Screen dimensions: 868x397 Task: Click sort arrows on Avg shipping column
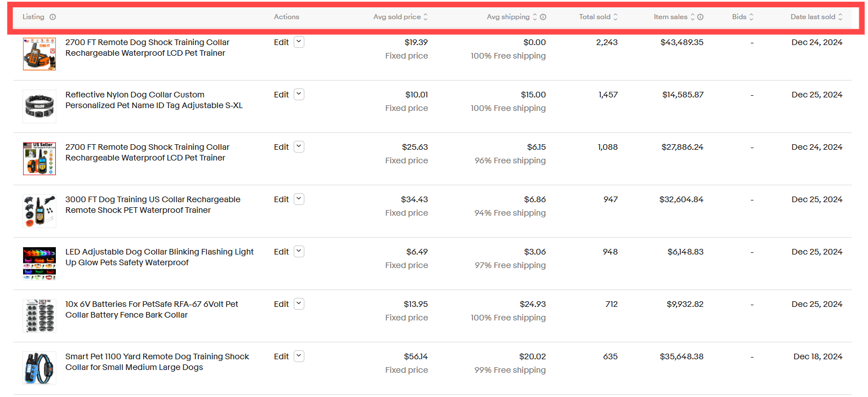[x=535, y=17]
